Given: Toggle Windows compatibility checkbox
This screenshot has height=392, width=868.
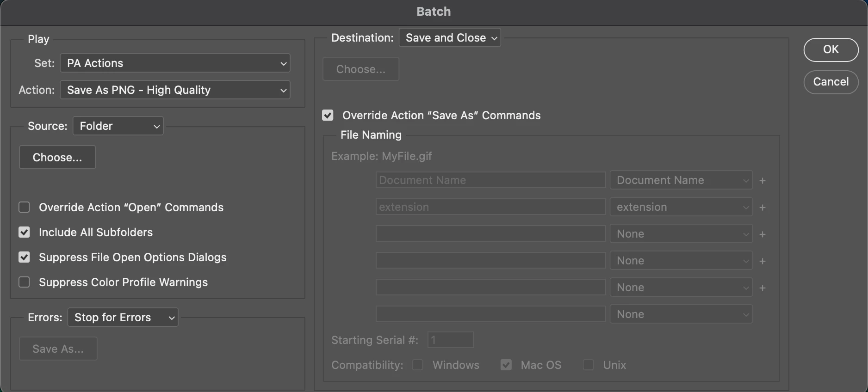Looking at the screenshot, I should click(x=417, y=365).
